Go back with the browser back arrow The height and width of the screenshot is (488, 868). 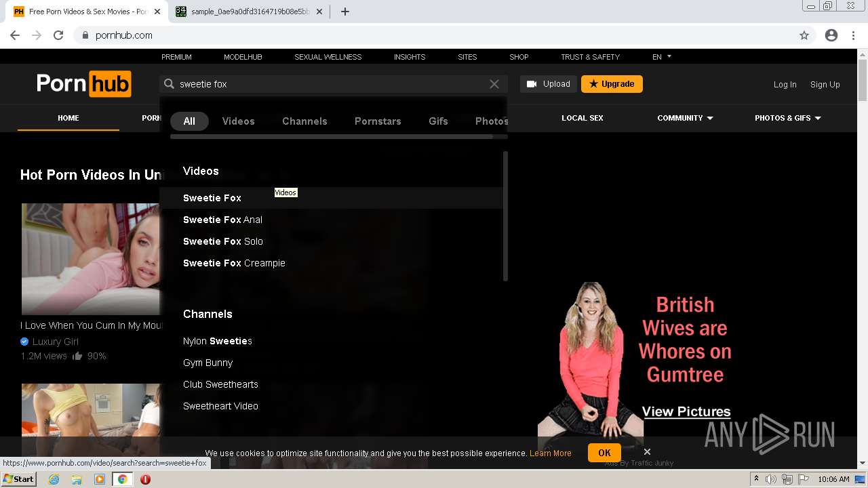15,35
